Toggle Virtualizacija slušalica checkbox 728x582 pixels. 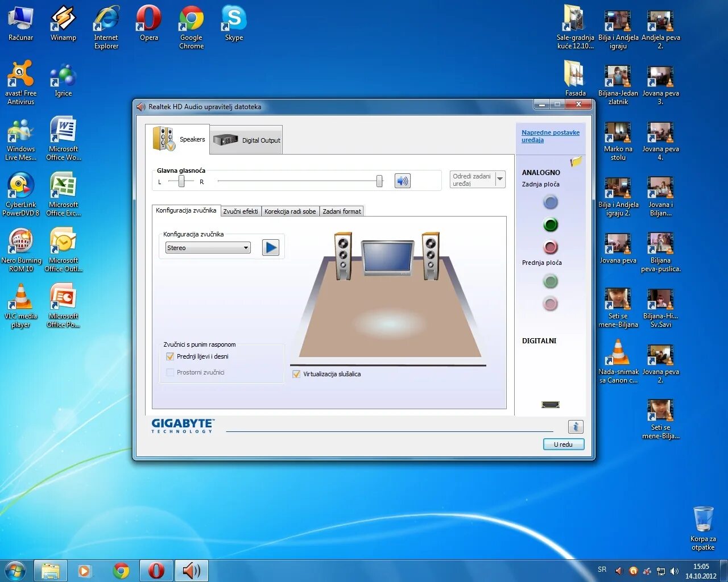(296, 374)
